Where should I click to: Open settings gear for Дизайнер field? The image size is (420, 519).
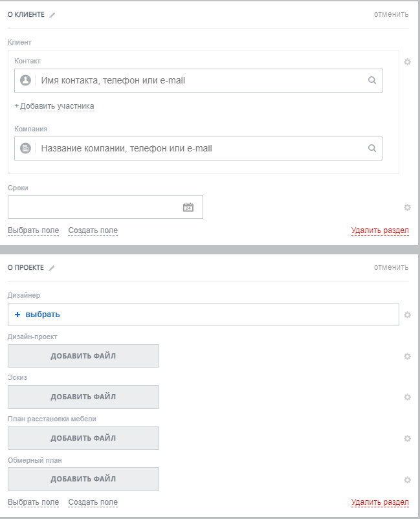[407, 315]
